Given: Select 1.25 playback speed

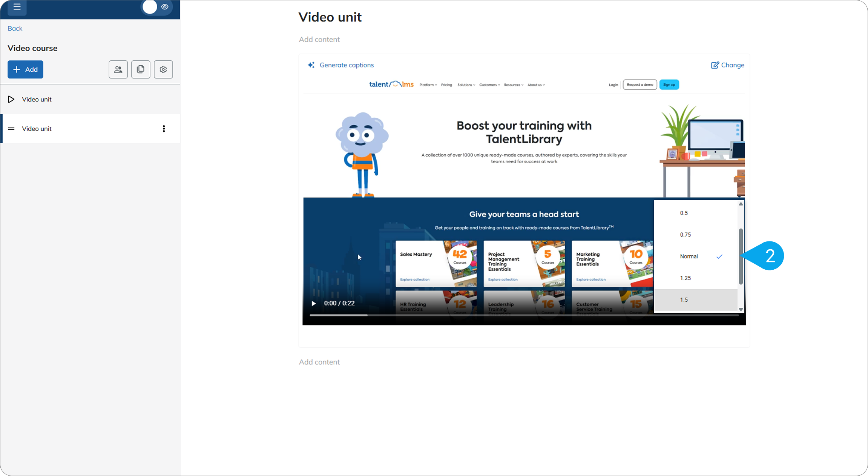Looking at the screenshot, I should click(696, 278).
